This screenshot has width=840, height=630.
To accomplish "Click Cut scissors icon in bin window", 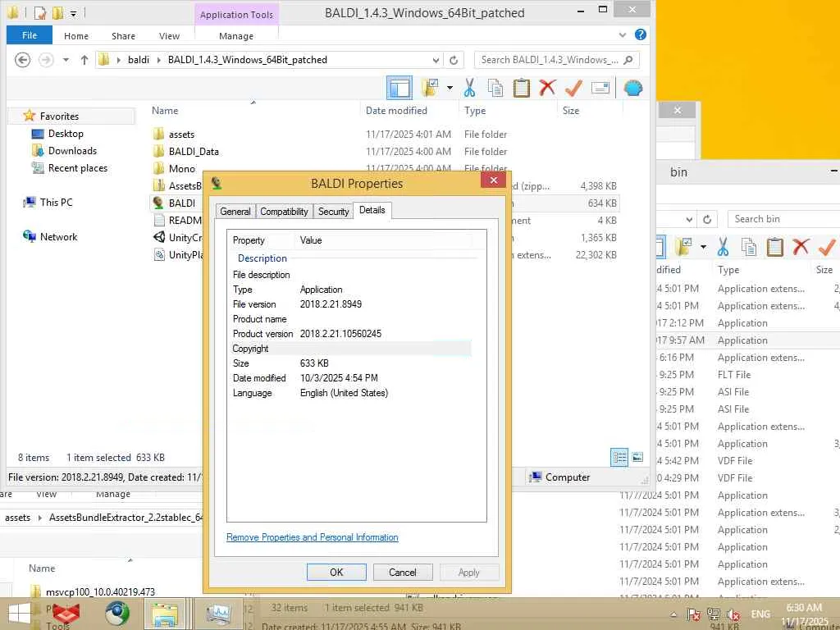I will 723,247.
